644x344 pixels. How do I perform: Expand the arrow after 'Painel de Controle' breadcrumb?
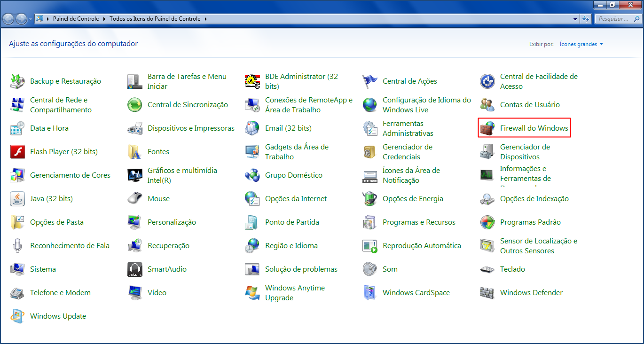103,19
